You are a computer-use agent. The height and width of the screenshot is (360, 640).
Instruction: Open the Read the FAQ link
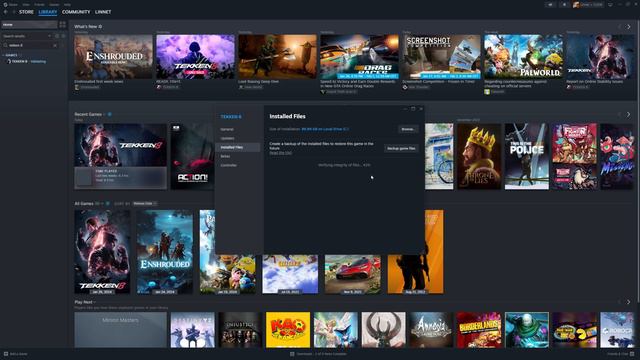[280, 153]
